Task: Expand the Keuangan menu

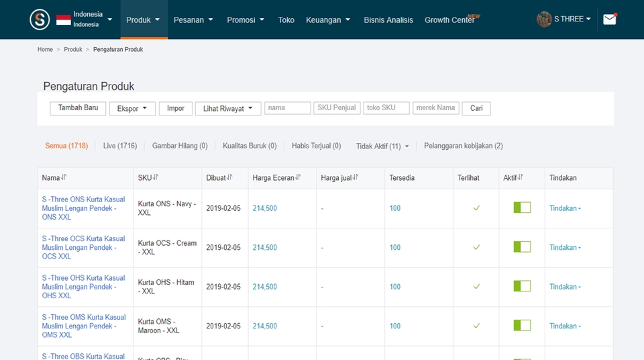Action: (328, 19)
